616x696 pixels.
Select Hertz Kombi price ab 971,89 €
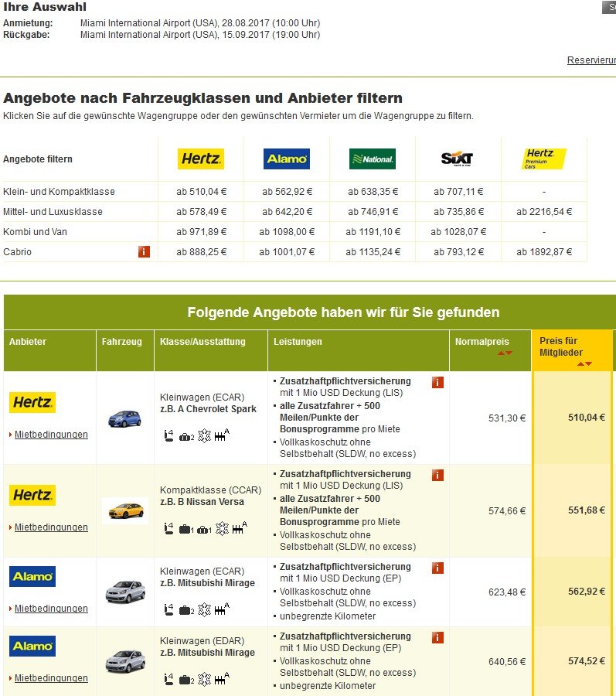click(x=202, y=232)
